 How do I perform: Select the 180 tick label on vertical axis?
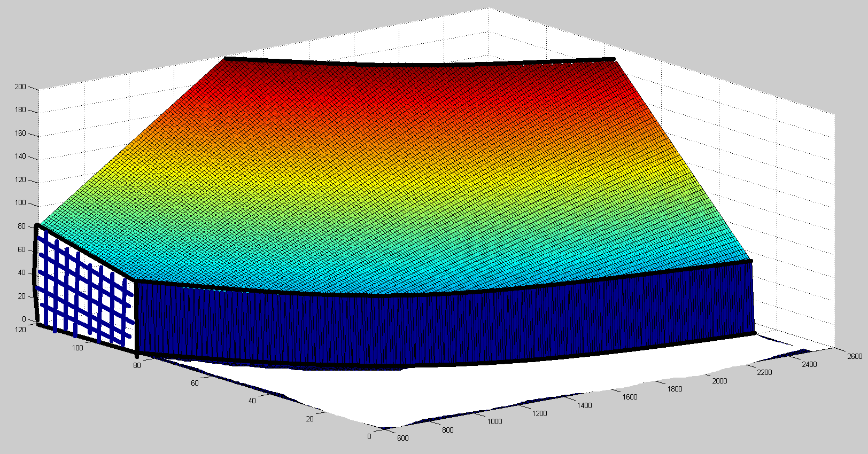coord(20,110)
